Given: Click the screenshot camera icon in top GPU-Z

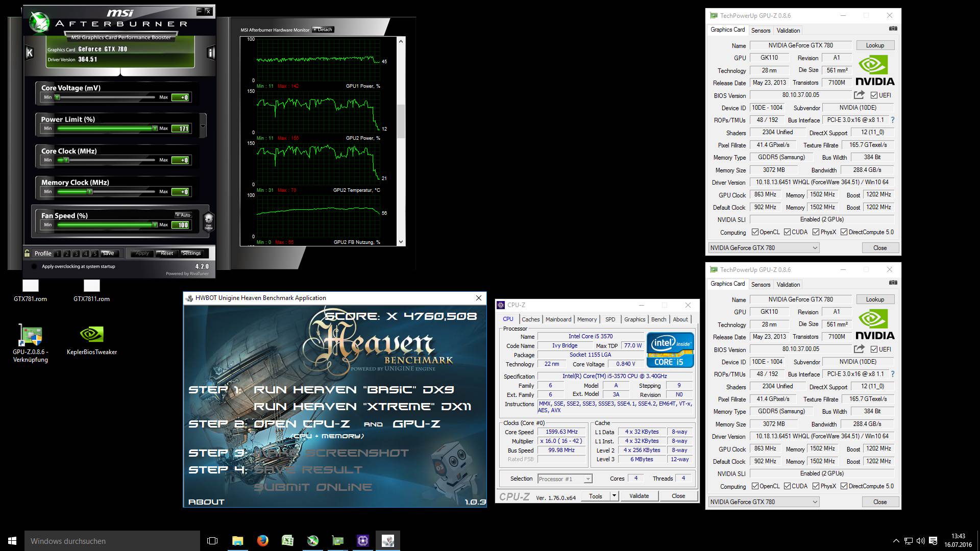Looking at the screenshot, I should click(x=893, y=29).
